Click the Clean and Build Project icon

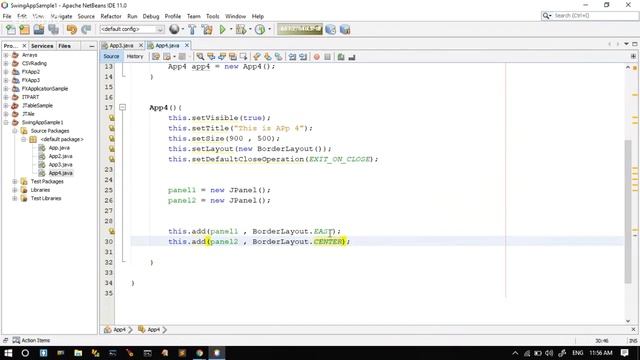point(207,29)
